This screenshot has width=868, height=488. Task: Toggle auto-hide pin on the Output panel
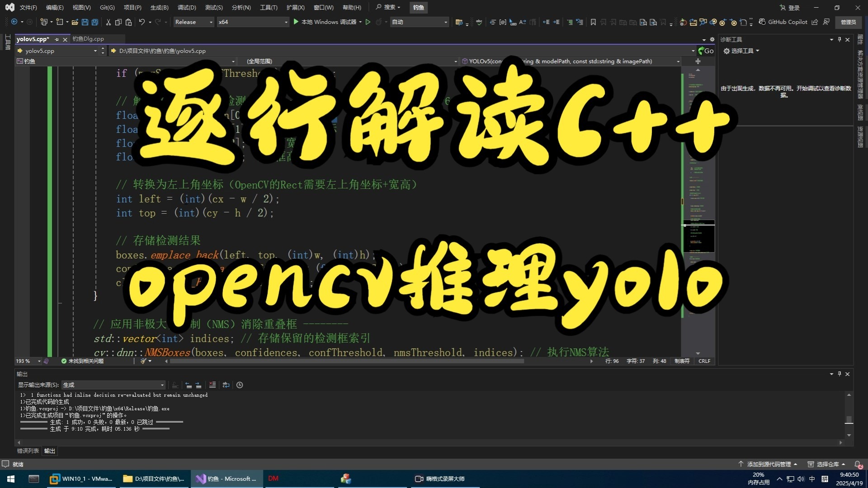pyautogui.click(x=840, y=374)
